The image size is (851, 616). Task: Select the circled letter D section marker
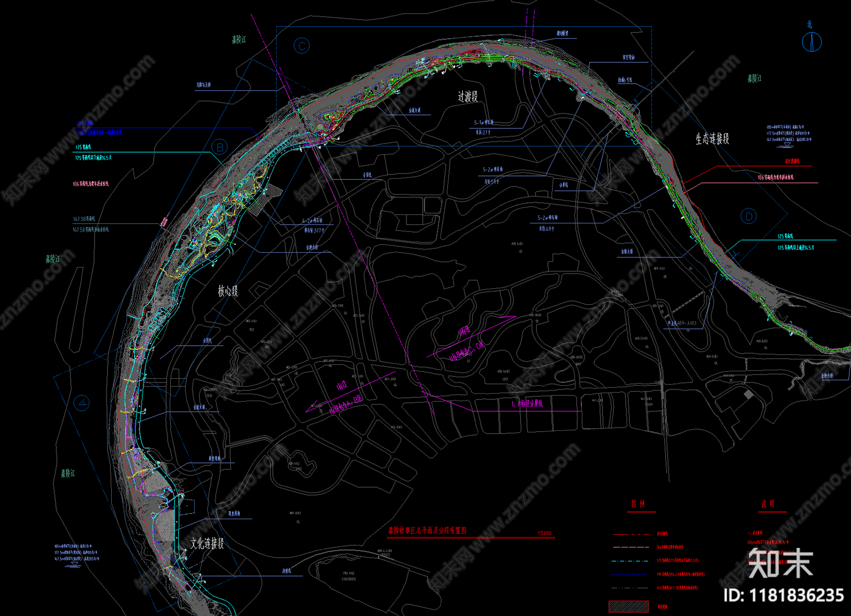[749, 217]
